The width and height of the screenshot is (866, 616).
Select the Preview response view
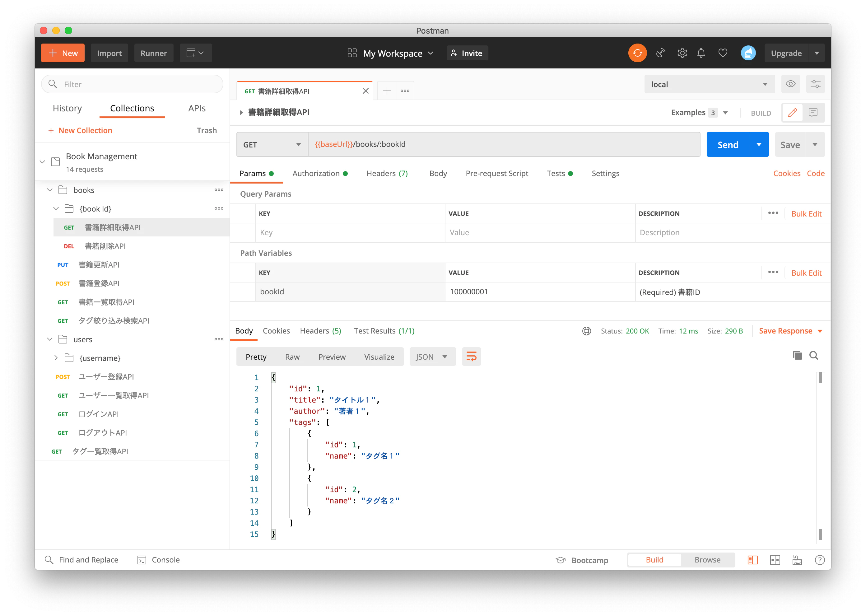(332, 357)
